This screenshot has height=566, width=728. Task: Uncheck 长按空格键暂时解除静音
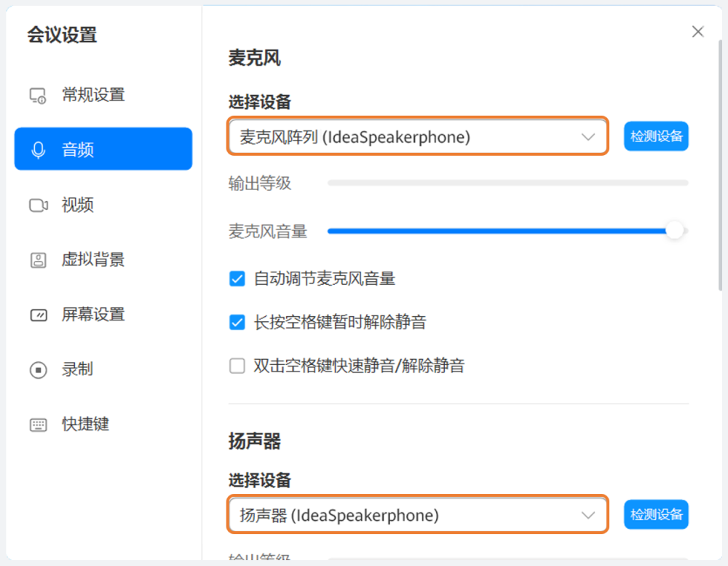(237, 322)
